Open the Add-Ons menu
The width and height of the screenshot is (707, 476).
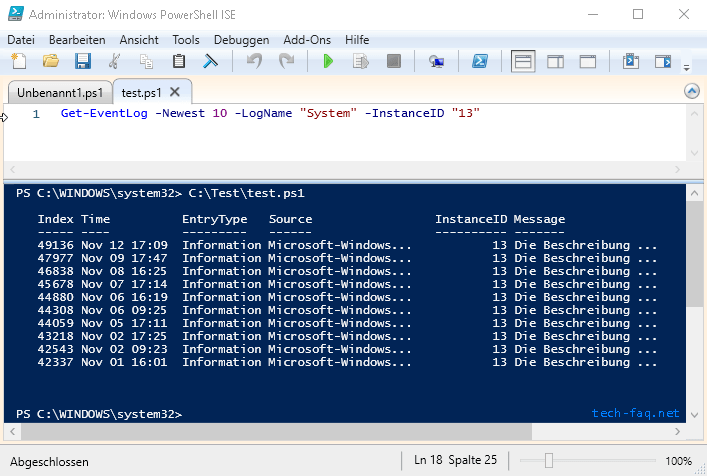[x=306, y=39]
